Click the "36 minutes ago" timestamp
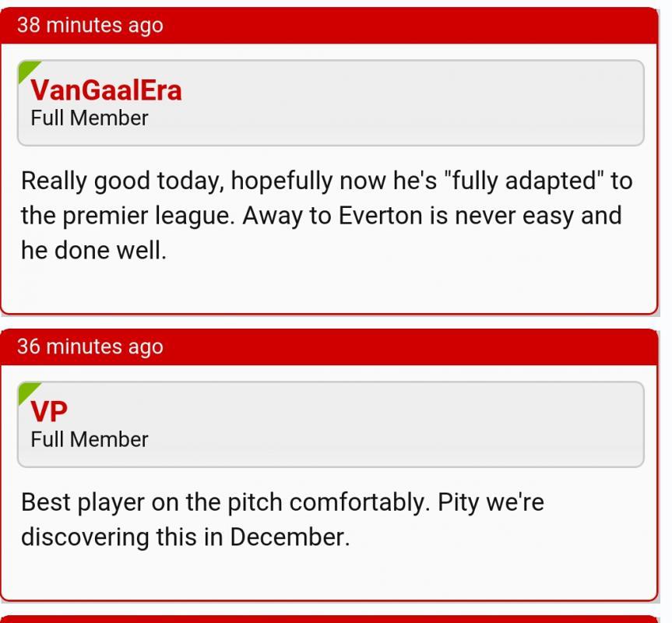The image size is (672, 623). [x=90, y=347]
